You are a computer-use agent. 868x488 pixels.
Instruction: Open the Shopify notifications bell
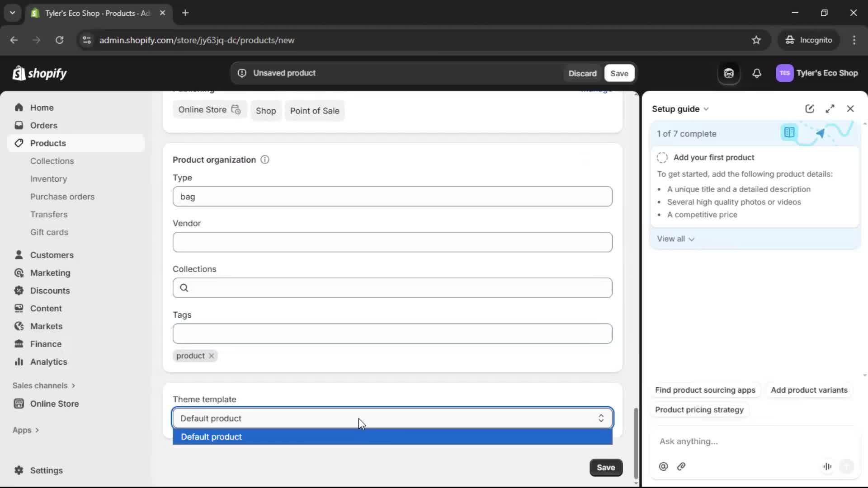[757, 73]
